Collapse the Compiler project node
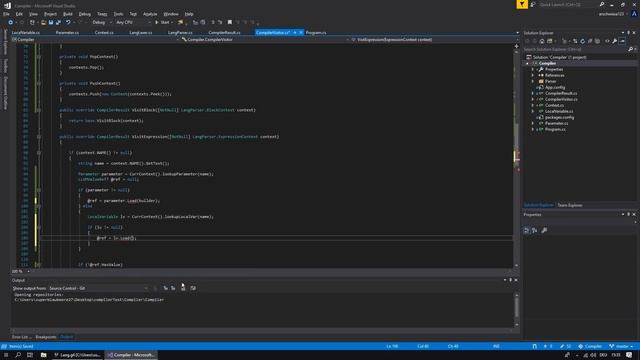Viewport: 640px width, 360px height. tap(527, 64)
